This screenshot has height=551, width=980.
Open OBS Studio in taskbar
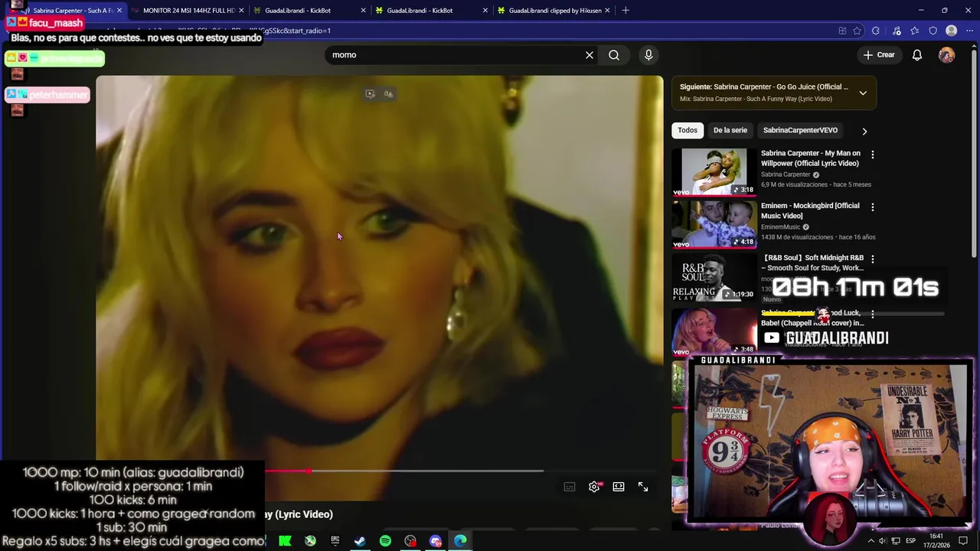(410, 541)
